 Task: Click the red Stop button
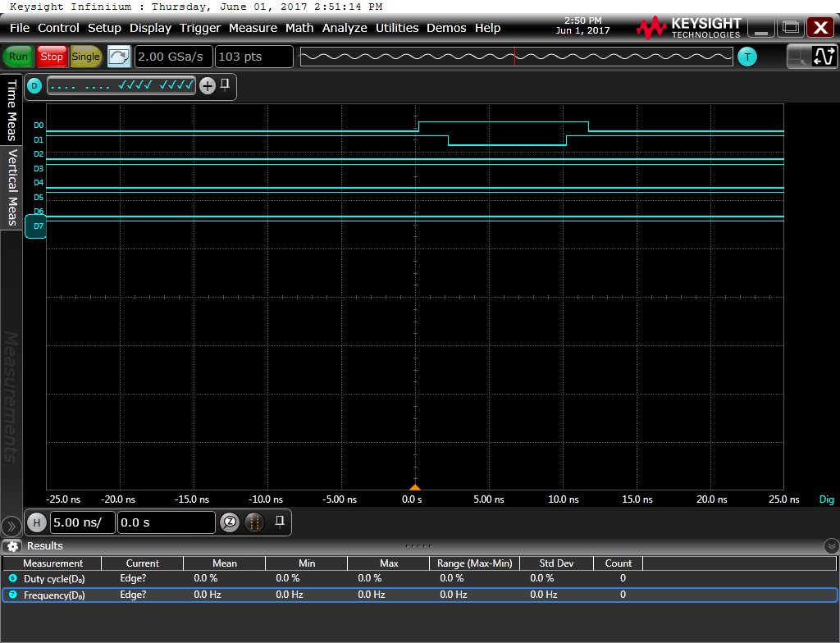pyautogui.click(x=52, y=57)
